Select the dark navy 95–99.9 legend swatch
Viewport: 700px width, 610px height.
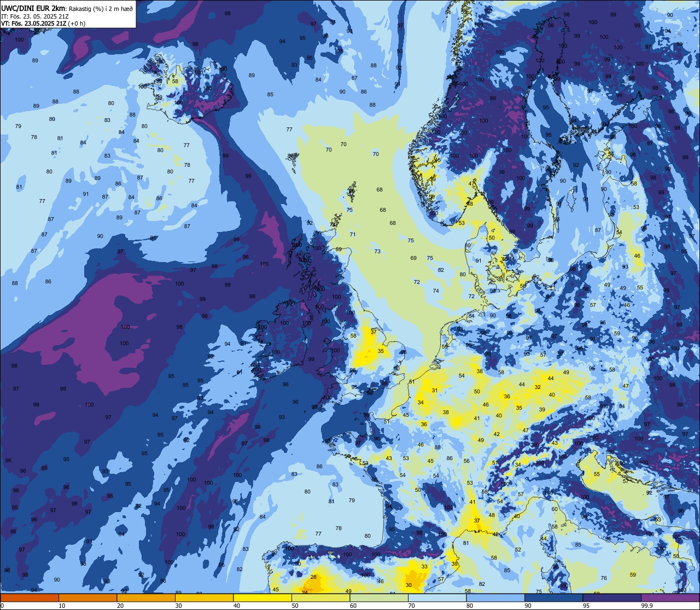(x=612, y=597)
